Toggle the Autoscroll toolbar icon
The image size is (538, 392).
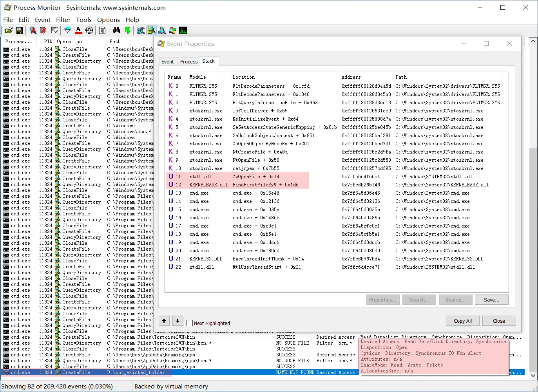click(43, 31)
